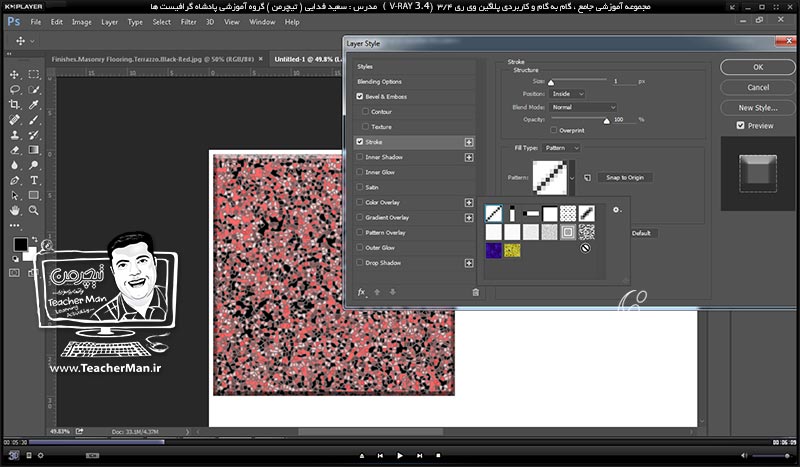
Task: Add another Stroke effect with plus icon
Action: (469, 142)
